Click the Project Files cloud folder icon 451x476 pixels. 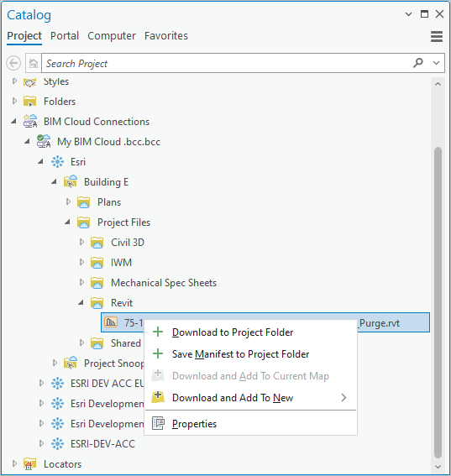83,222
